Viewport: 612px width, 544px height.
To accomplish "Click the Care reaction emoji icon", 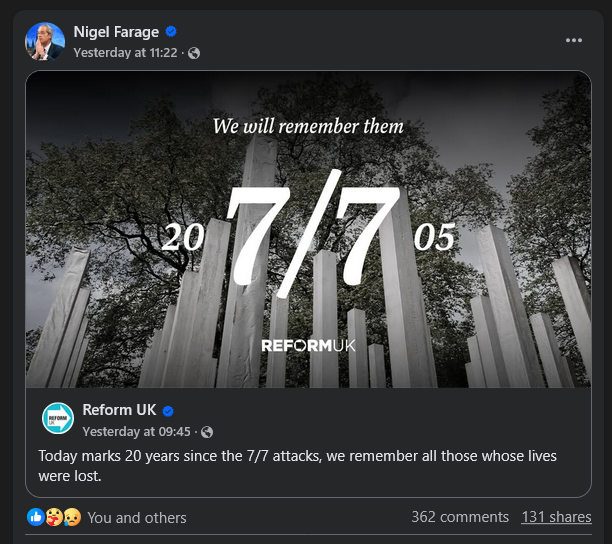I will (54, 517).
